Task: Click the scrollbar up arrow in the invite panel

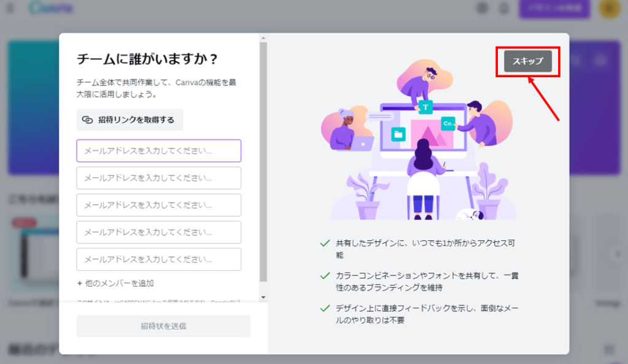Action: pyautogui.click(x=263, y=39)
